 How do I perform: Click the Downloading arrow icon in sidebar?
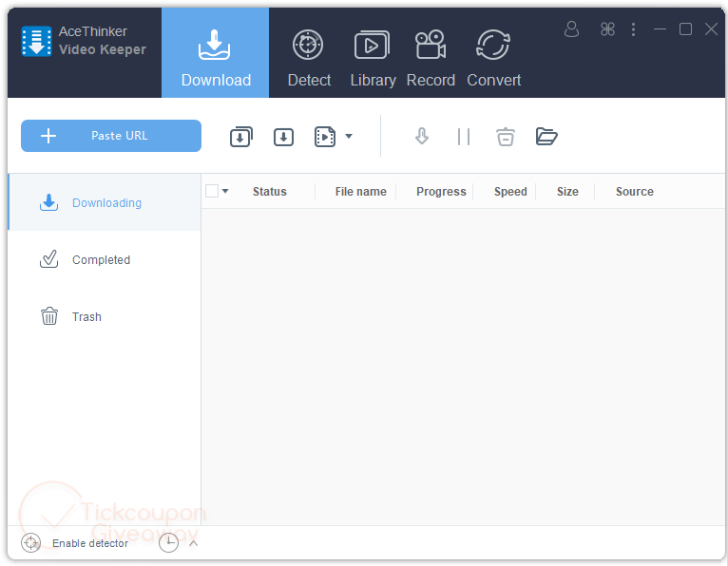point(48,202)
